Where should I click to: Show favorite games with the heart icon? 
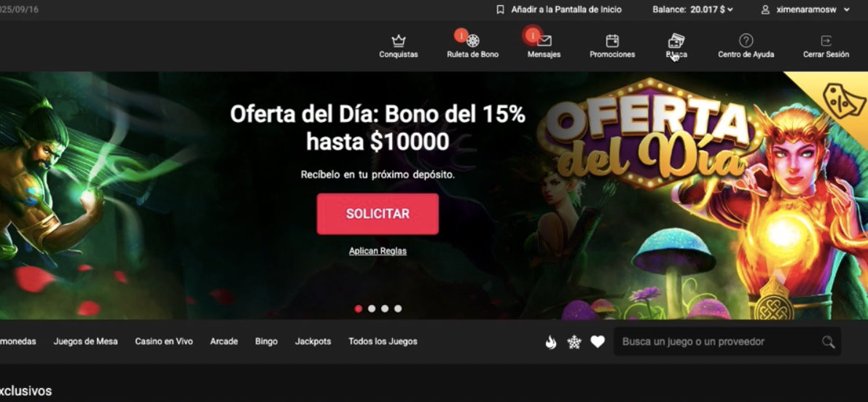[x=598, y=342]
